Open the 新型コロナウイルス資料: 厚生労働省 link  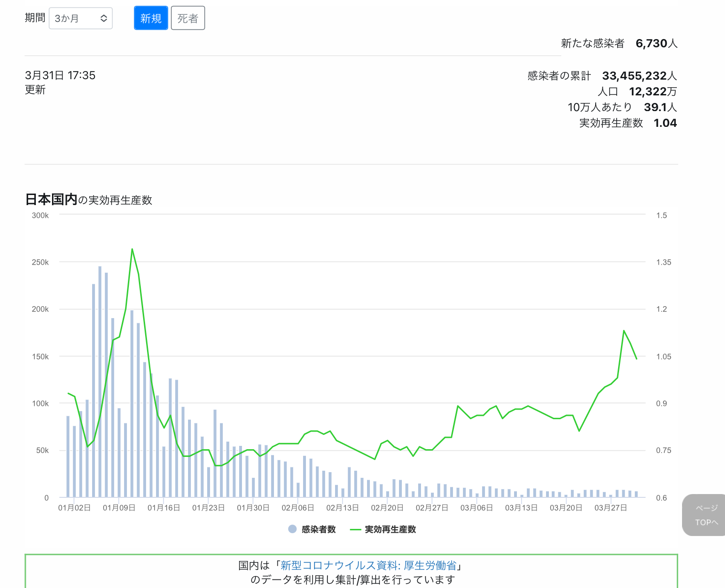click(368, 566)
